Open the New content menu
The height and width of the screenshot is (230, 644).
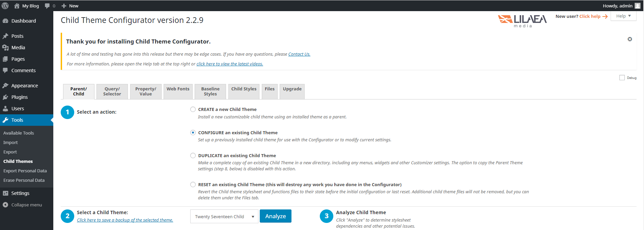coord(70,6)
